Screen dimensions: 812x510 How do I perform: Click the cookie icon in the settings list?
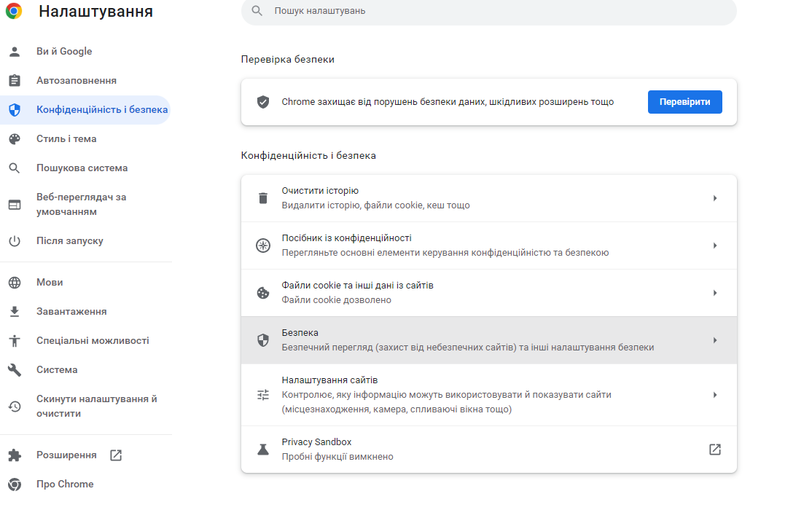point(263,292)
